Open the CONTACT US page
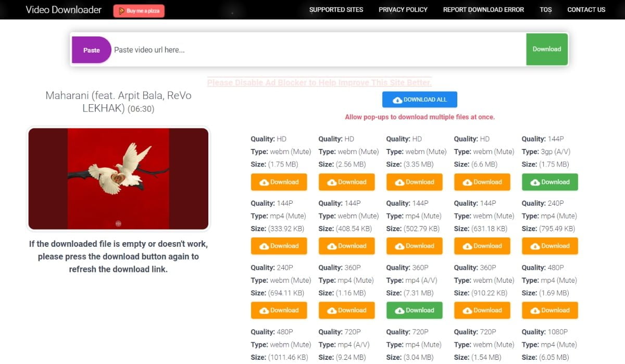This screenshot has width=625, height=364. click(x=586, y=9)
